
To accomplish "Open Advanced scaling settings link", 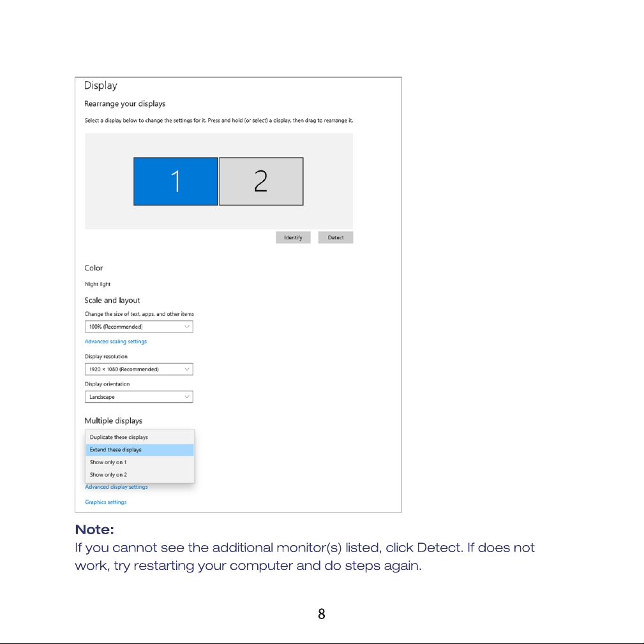I will (116, 341).
